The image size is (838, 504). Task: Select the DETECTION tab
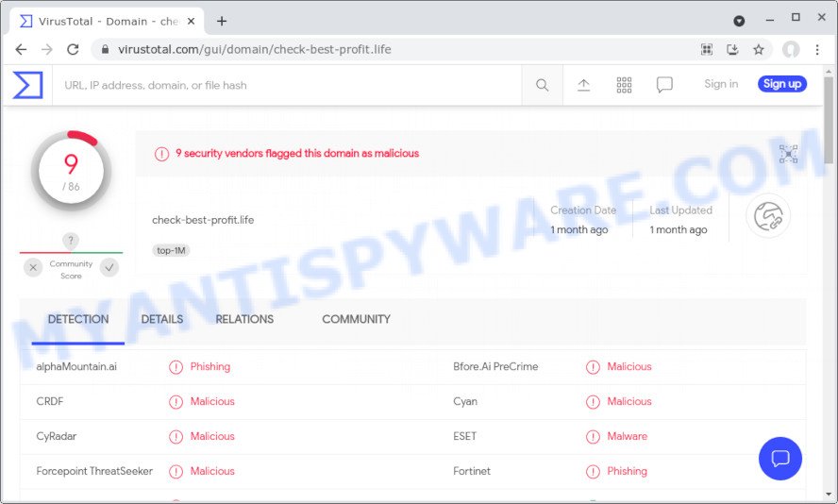[x=78, y=319]
